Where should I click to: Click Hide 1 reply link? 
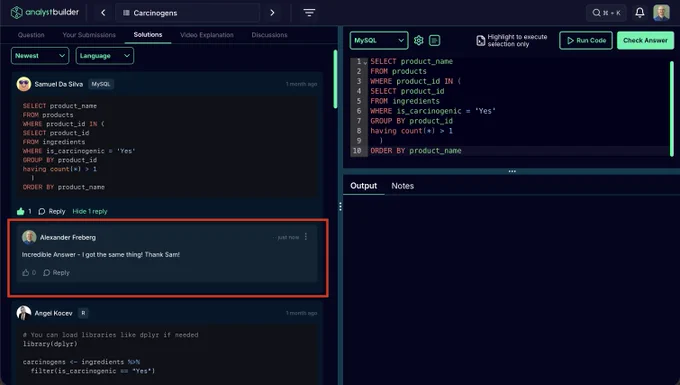[90, 211]
